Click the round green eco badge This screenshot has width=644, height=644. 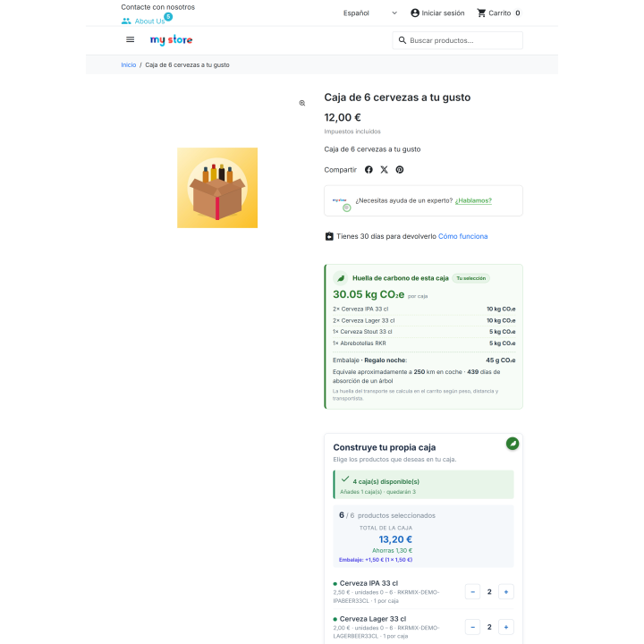click(513, 444)
